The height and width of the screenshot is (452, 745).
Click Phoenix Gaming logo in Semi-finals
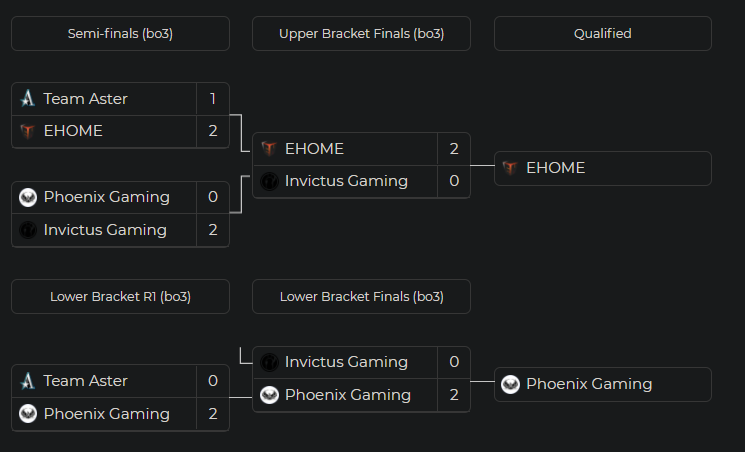(x=28, y=197)
